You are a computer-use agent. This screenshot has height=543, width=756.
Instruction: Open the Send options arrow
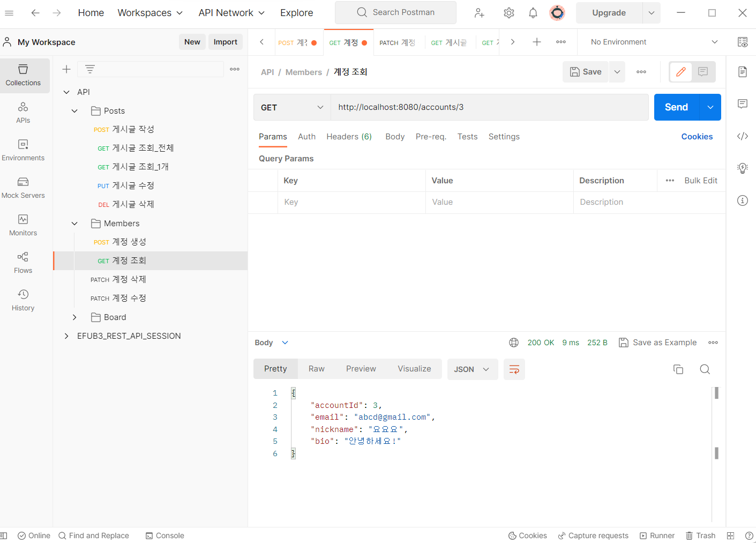pyautogui.click(x=710, y=107)
